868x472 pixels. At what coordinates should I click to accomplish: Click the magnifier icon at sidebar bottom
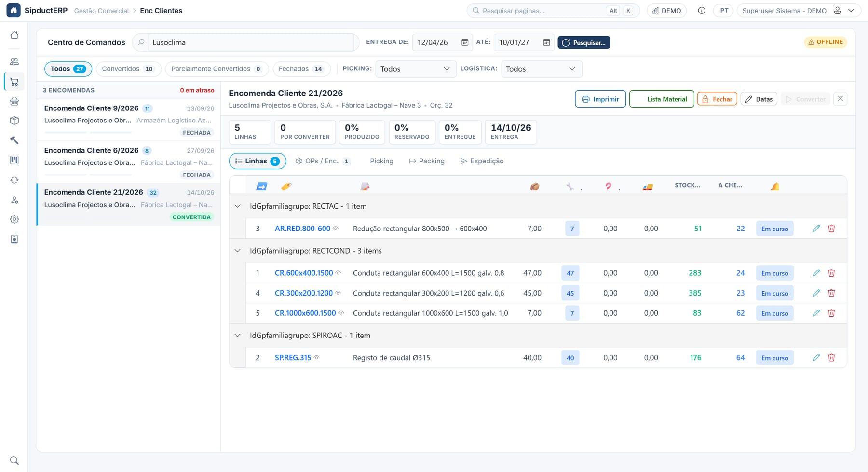pyautogui.click(x=14, y=460)
